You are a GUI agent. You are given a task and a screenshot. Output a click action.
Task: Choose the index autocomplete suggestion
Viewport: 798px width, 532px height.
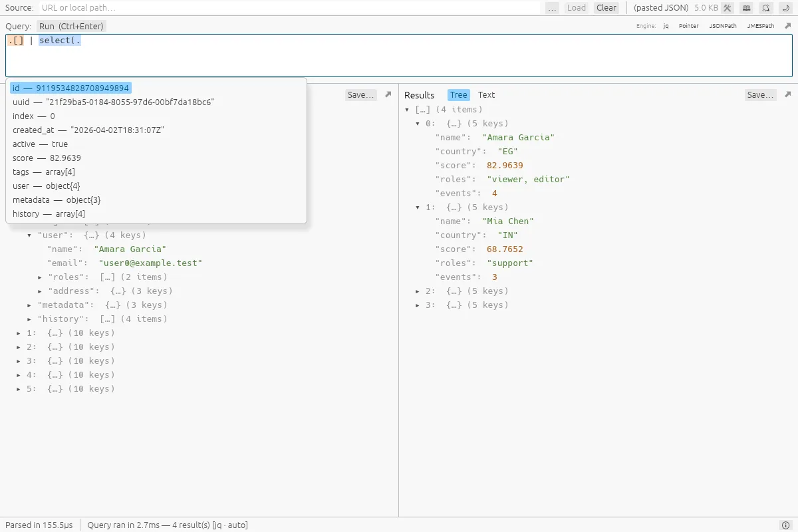(x=157, y=116)
